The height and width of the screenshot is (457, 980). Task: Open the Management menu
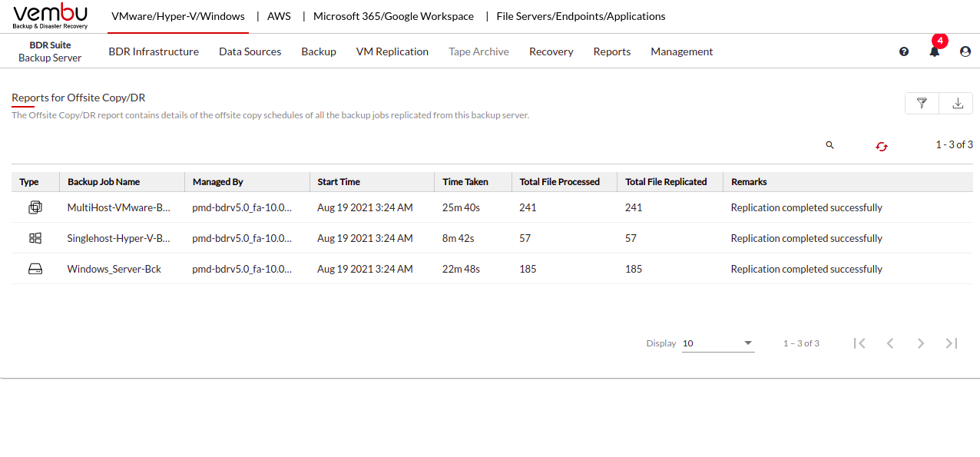[682, 51]
